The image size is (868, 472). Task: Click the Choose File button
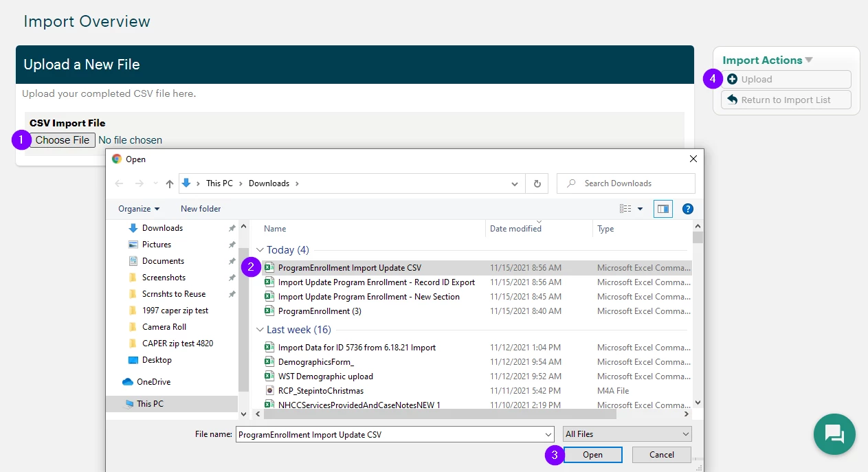click(63, 140)
